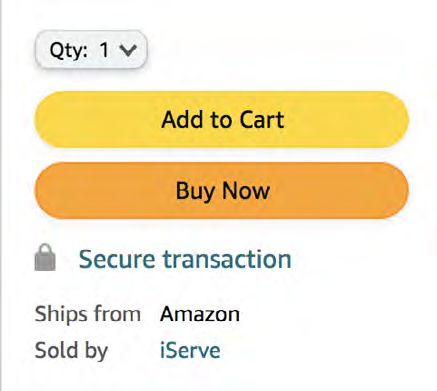Open seller info for iServe
The image size is (437, 391).
tap(190, 350)
